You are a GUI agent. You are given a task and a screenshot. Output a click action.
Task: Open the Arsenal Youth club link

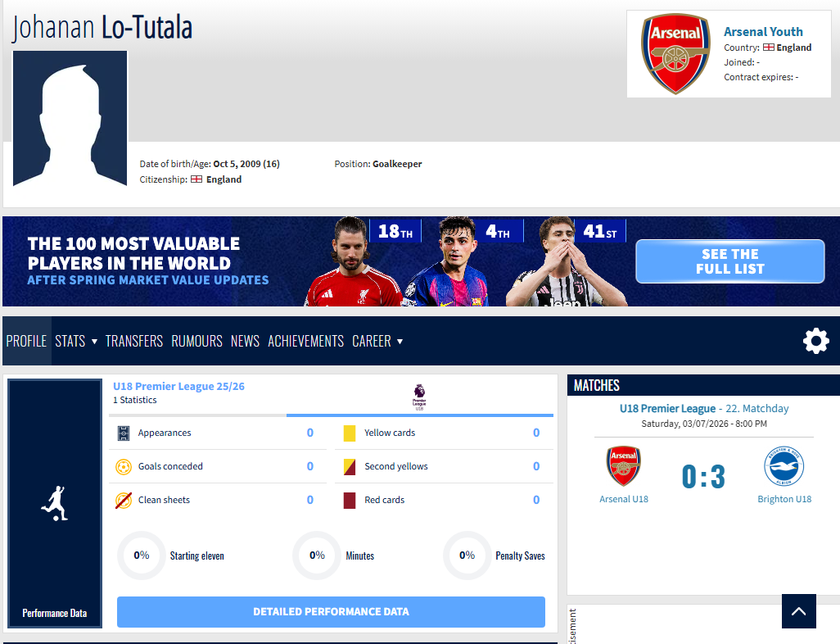pyautogui.click(x=763, y=32)
